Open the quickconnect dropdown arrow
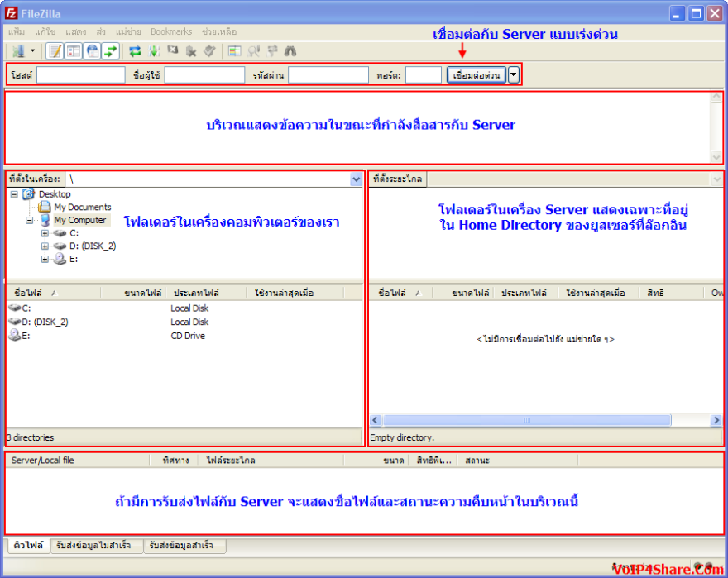The height and width of the screenshot is (578, 728). click(x=515, y=74)
